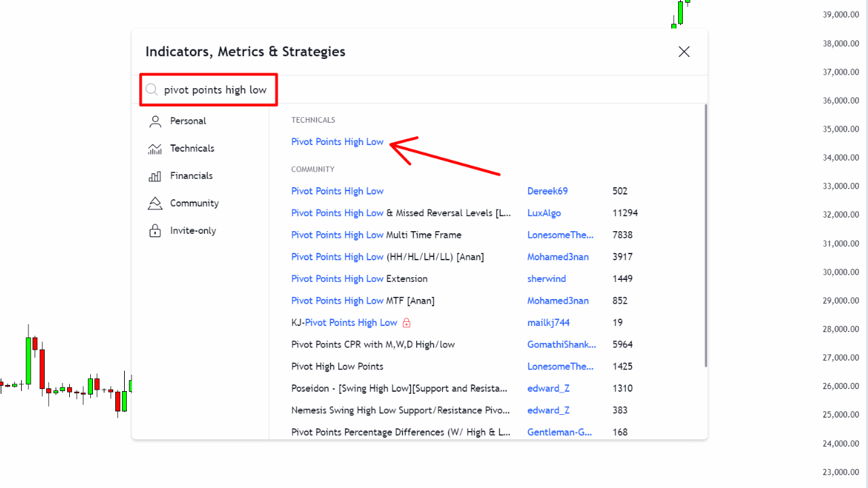Click the Personal person icon in sidebar
Screen dimensions: 868x488
pyautogui.click(x=155, y=121)
